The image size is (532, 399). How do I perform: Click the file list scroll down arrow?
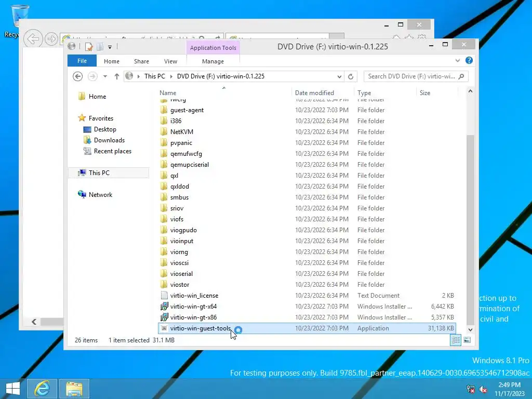470,330
